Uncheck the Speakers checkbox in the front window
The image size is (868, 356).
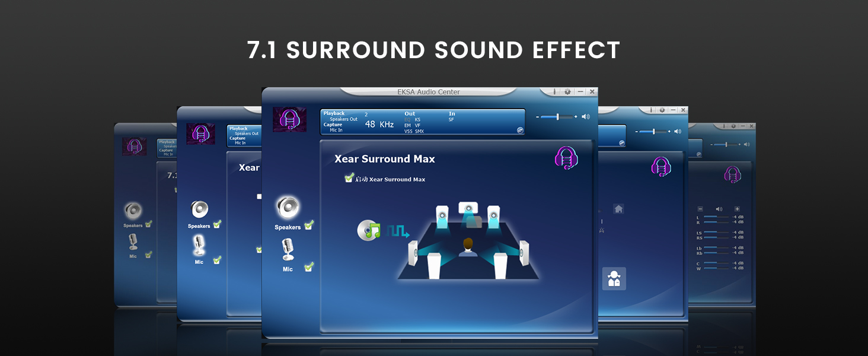pos(308,225)
